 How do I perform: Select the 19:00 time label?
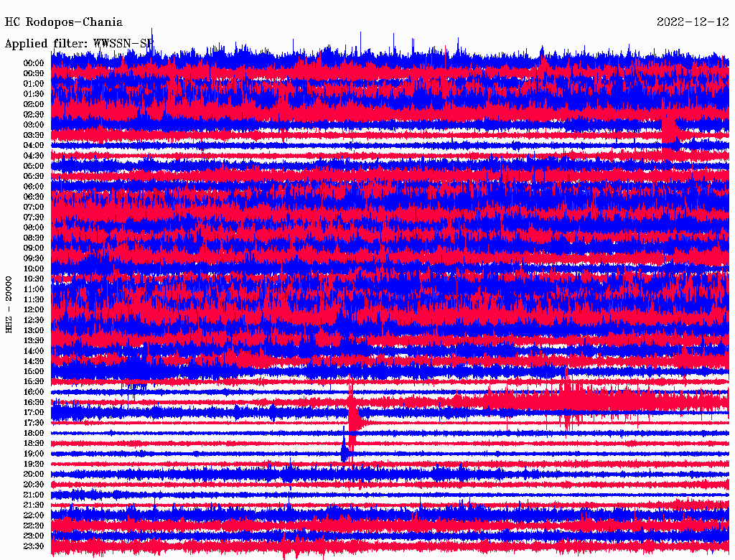pos(34,454)
